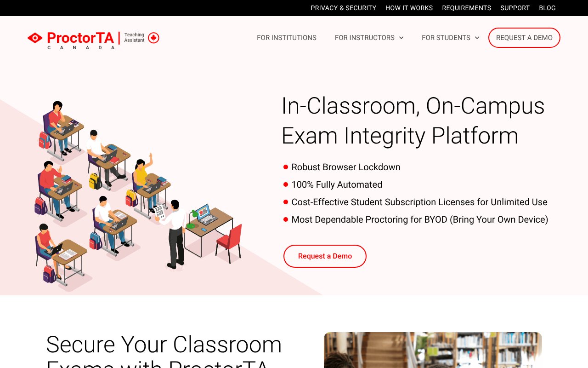Click the bullet beside Robust Browser Lockdown
Image resolution: width=588 pixels, height=368 pixels.
(285, 167)
